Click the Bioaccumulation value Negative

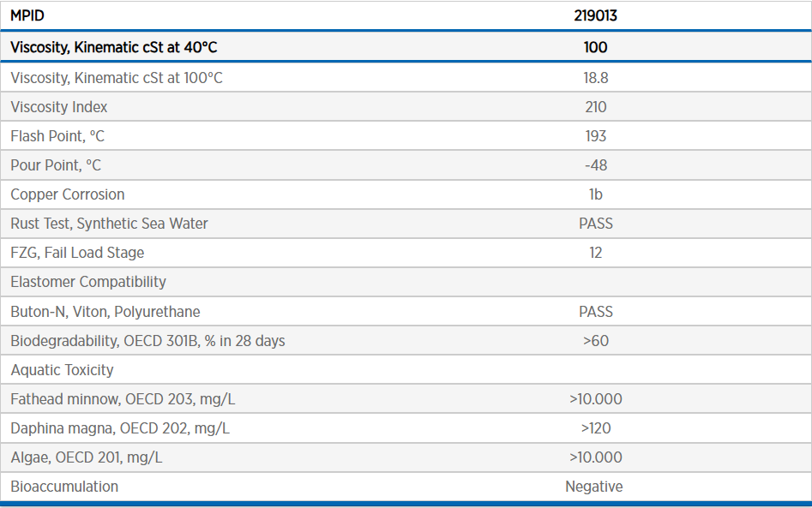594,487
